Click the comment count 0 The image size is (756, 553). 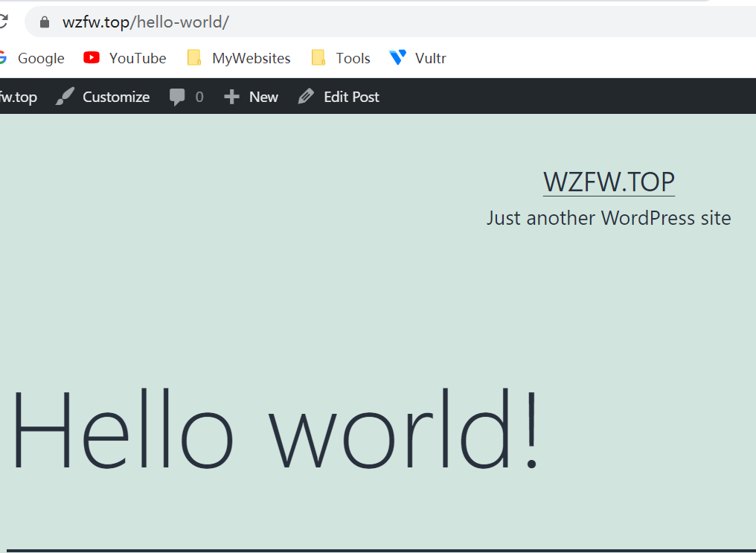(199, 97)
